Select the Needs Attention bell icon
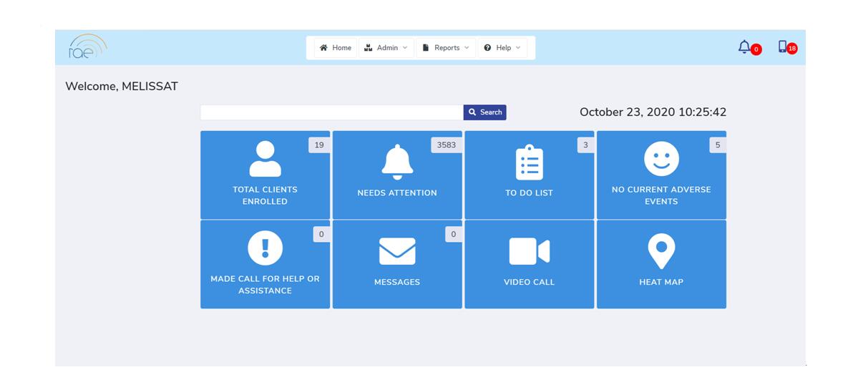 pyautogui.click(x=397, y=161)
